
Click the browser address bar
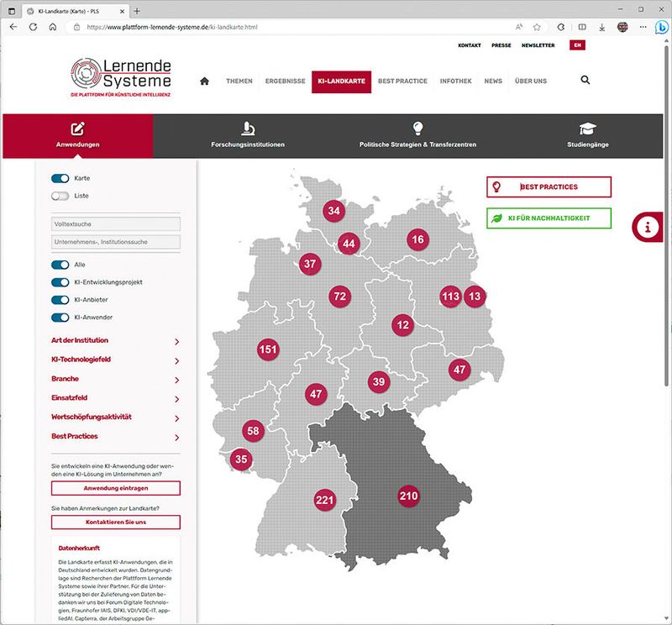coord(291,27)
